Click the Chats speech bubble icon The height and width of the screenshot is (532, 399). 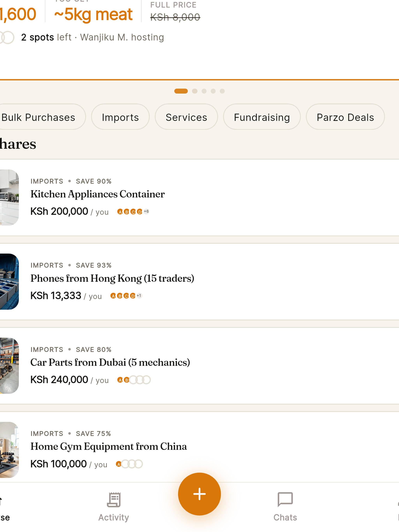pos(285,499)
